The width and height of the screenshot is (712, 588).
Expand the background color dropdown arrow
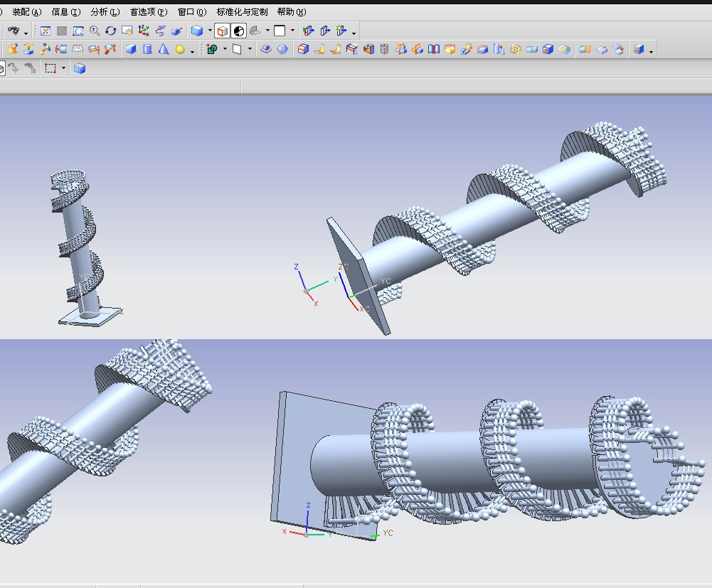click(292, 31)
